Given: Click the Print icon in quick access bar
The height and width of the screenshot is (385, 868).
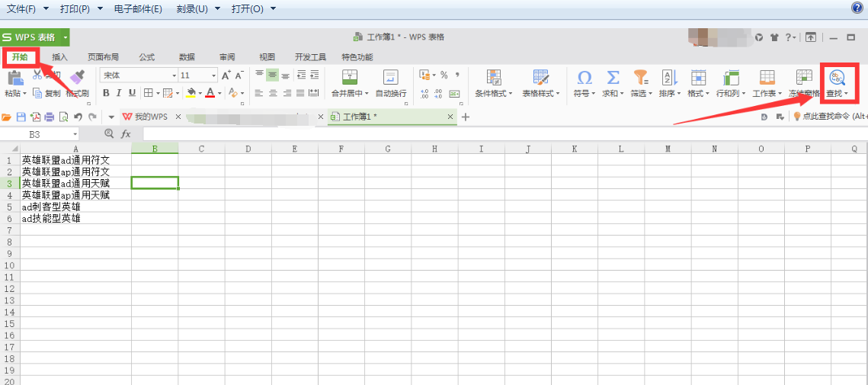Looking at the screenshot, I should pos(50,117).
